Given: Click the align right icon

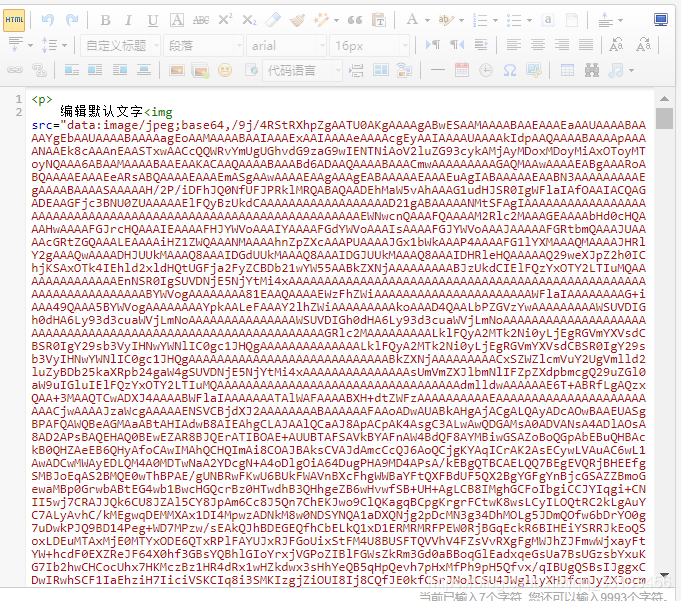Looking at the screenshot, I should pos(562,45).
